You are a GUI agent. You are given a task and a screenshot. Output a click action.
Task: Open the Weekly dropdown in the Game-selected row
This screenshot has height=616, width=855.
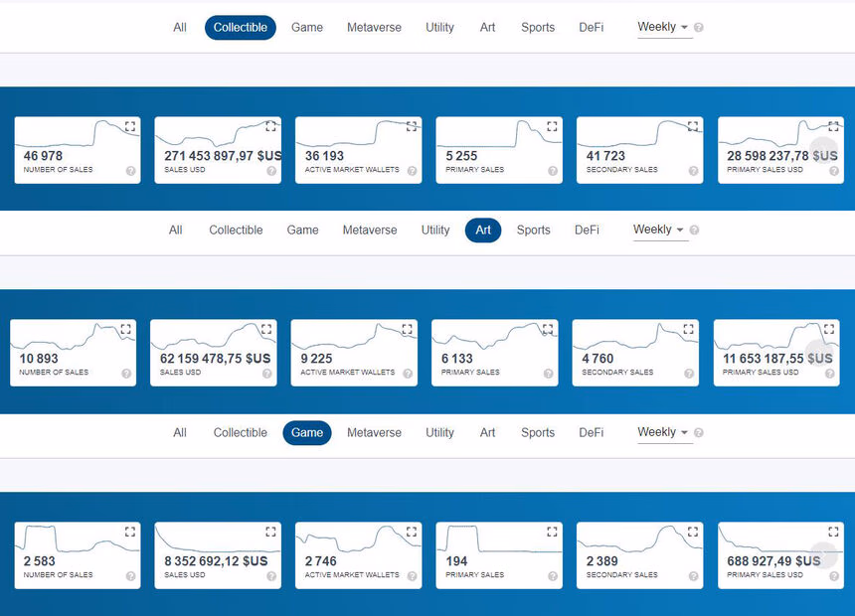click(x=662, y=432)
